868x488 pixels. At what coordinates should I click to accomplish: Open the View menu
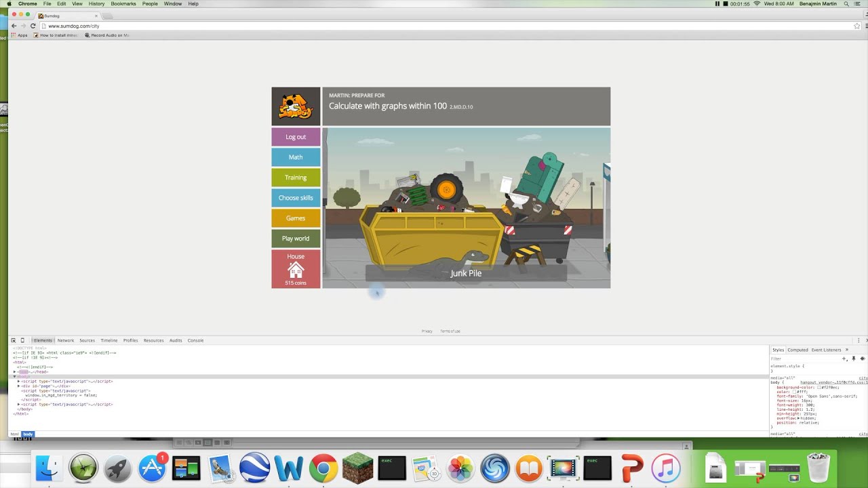[x=77, y=3]
